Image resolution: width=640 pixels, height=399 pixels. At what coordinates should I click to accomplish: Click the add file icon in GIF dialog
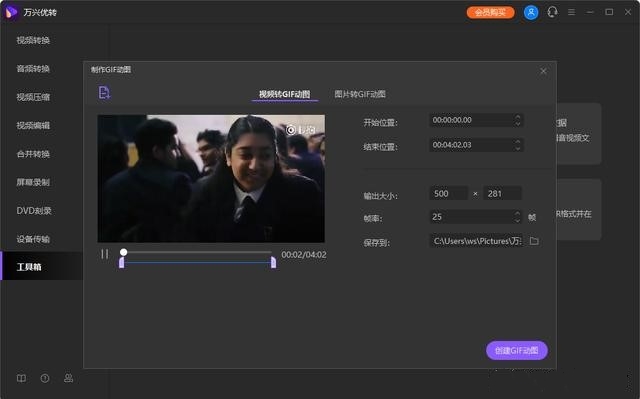104,93
